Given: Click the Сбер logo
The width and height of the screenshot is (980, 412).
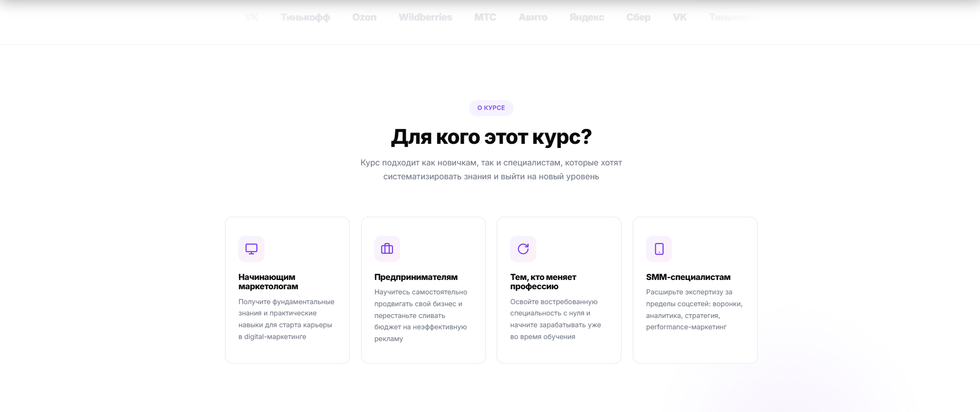Looking at the screenshot, I should coord(638,17).
